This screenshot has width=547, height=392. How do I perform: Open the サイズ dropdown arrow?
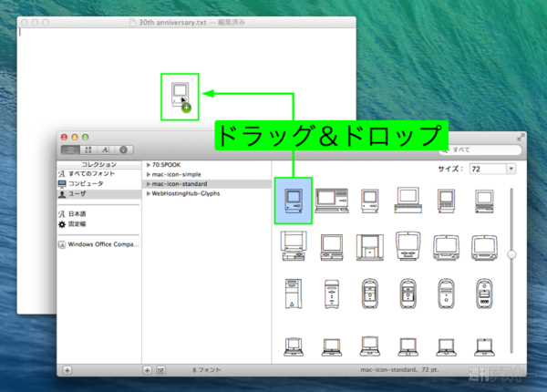pyautogui.click(x=511, y=169)
